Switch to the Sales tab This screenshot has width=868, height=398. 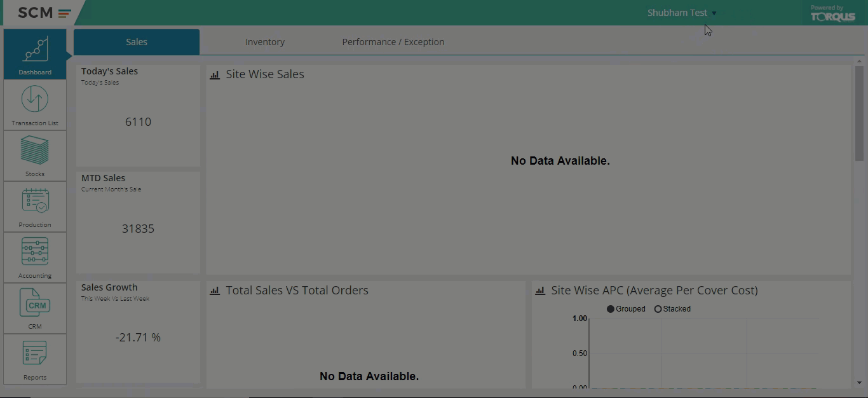pos(137,42)
